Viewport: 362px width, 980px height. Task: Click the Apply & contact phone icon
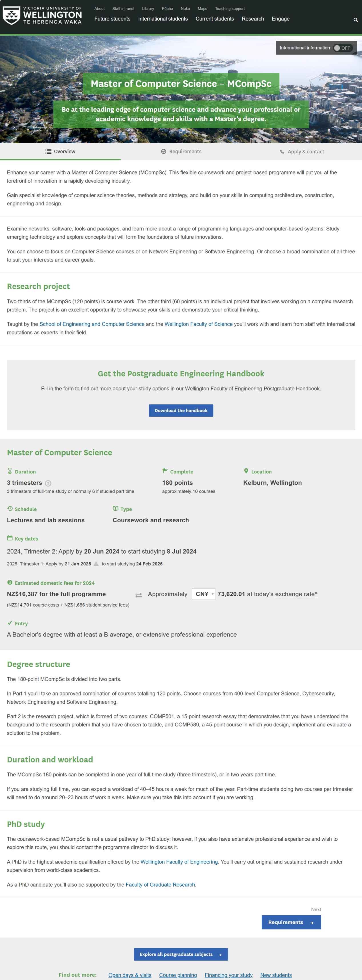[282, 152]
